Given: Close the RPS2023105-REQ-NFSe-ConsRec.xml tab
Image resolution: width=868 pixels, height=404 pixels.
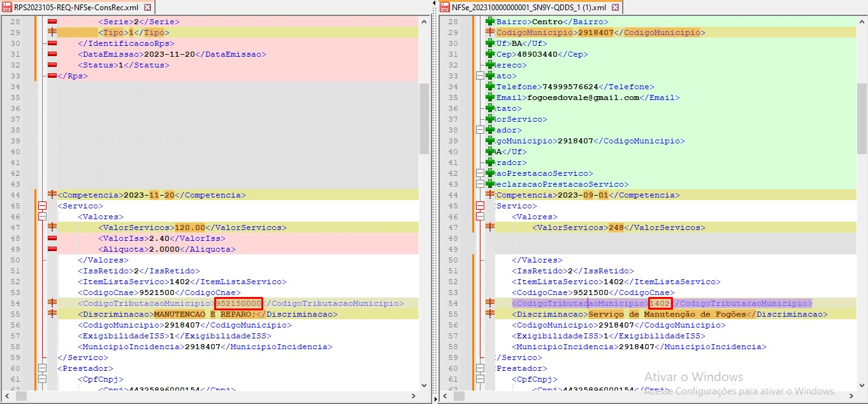Looking at the screenshot, I should click(148, 7).
